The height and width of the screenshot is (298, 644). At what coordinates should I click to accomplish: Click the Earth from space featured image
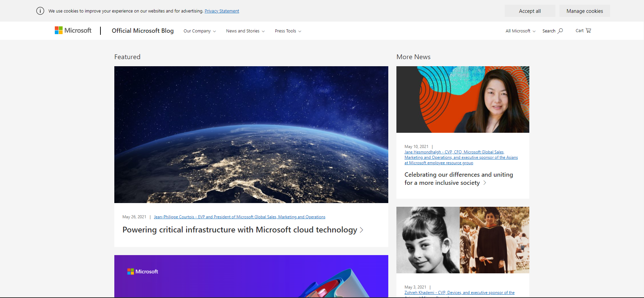coord(251,134)
